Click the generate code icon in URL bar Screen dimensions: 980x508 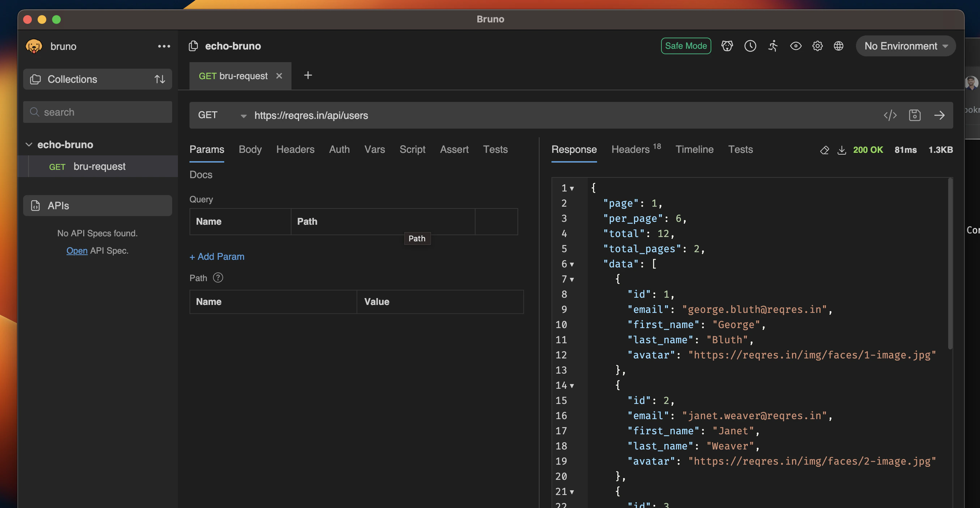click(x=890, y=115)
